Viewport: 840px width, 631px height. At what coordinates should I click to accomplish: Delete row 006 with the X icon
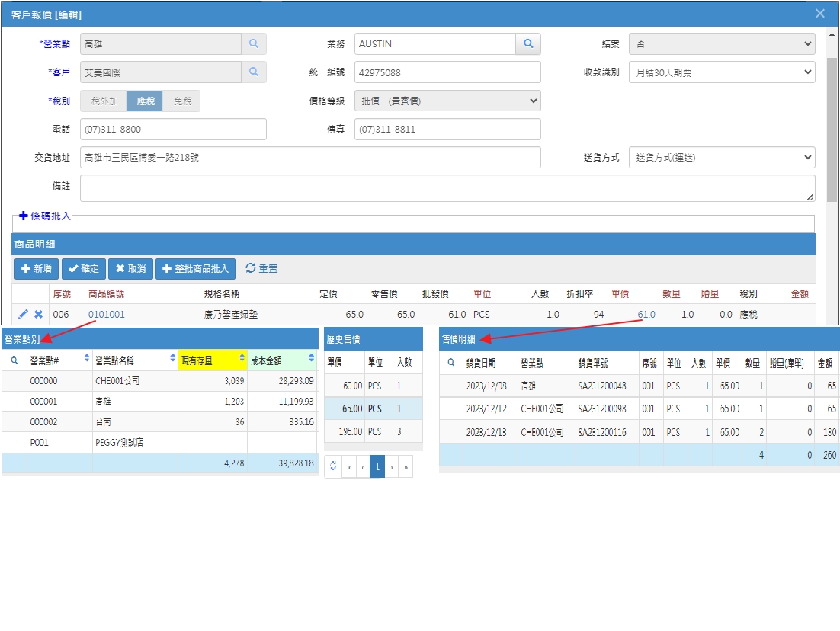(39, 315)
